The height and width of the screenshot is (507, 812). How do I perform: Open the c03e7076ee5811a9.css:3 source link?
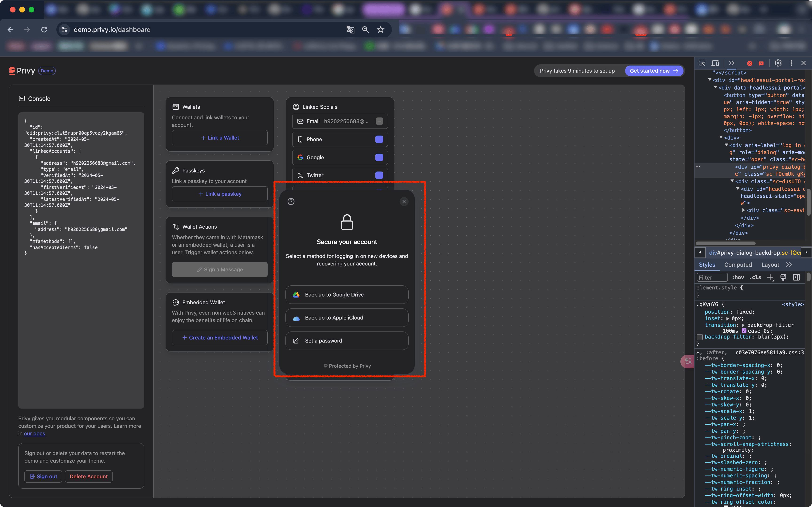(769, 352)
